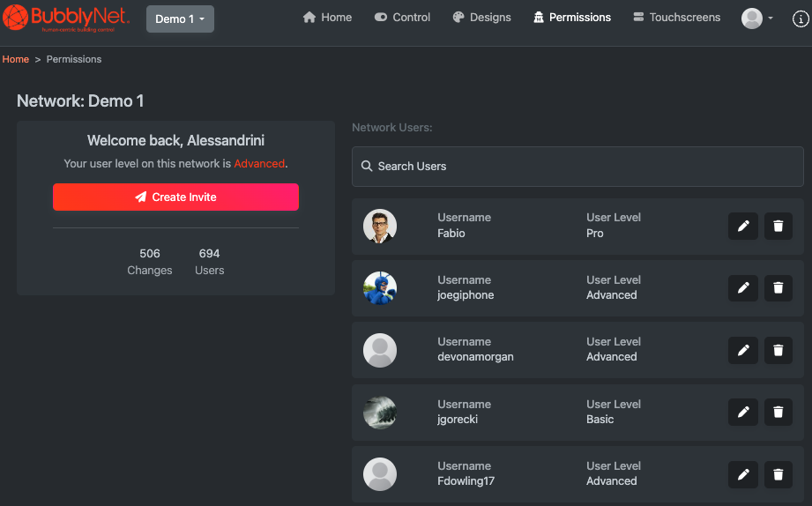Click the edit pencil for devonamorgan

(742, 350)
